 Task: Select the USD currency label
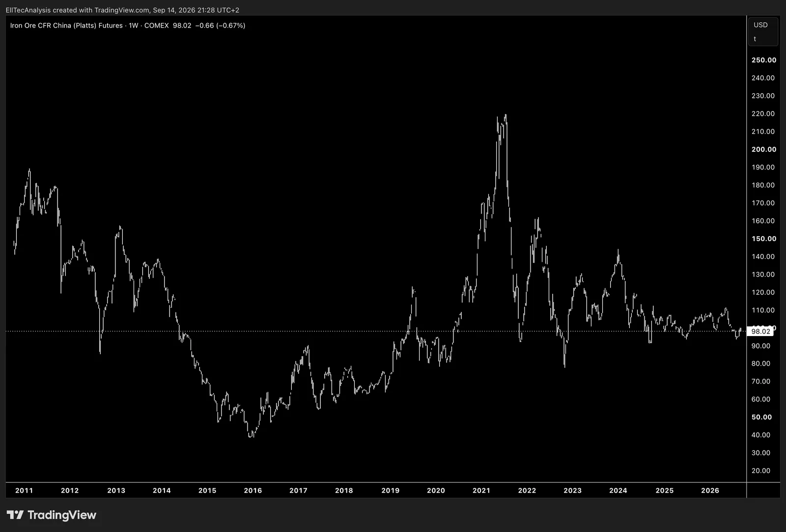click(760, 25)
